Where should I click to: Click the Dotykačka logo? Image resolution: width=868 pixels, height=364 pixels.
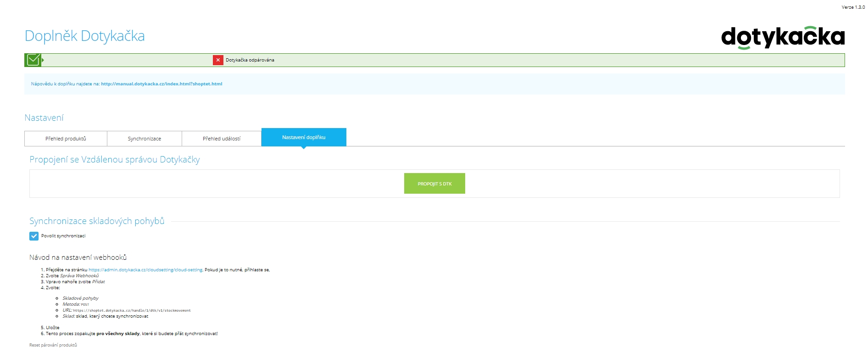coord(783,38)
